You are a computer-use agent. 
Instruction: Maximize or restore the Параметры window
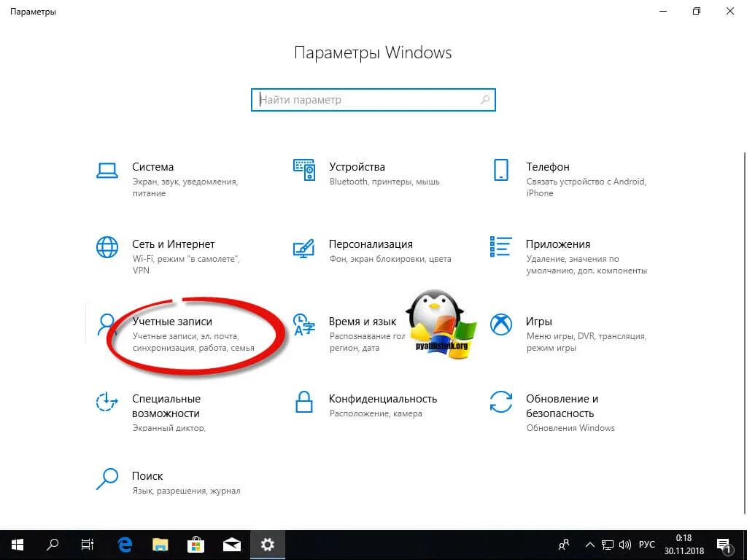(697, 11)
